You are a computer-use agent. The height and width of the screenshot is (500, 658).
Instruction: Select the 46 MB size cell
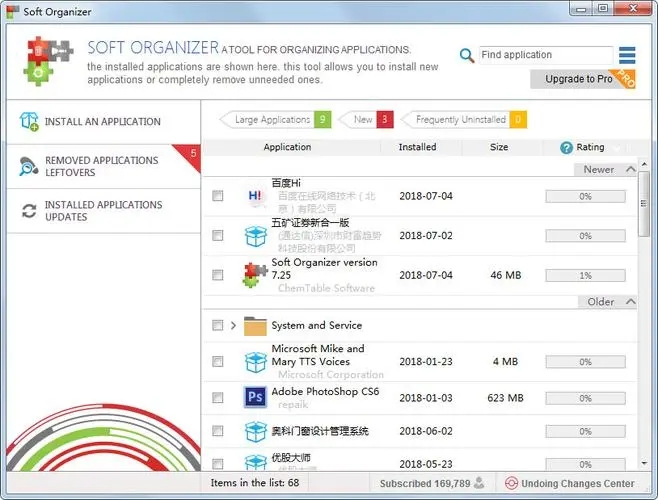point(506,275)
